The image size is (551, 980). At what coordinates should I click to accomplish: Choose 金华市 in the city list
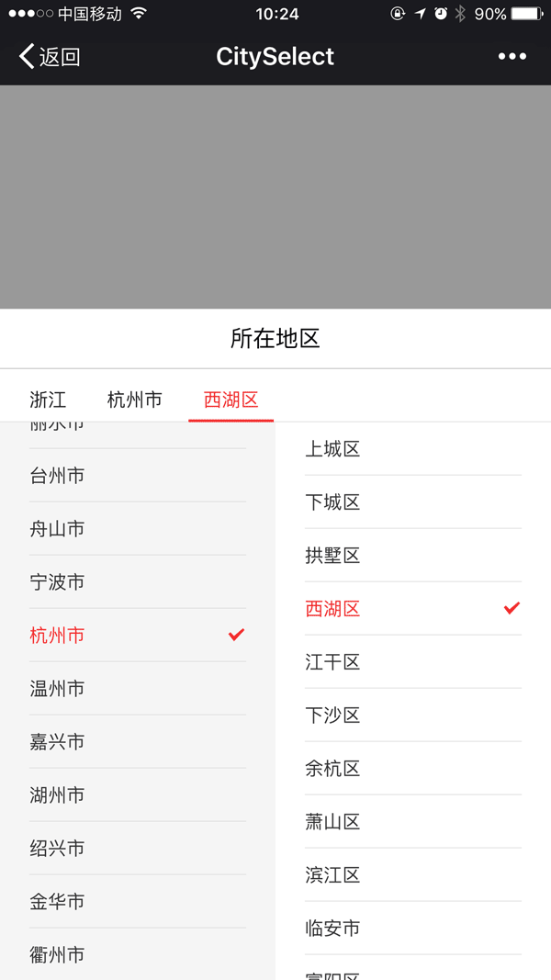(138, 901)
